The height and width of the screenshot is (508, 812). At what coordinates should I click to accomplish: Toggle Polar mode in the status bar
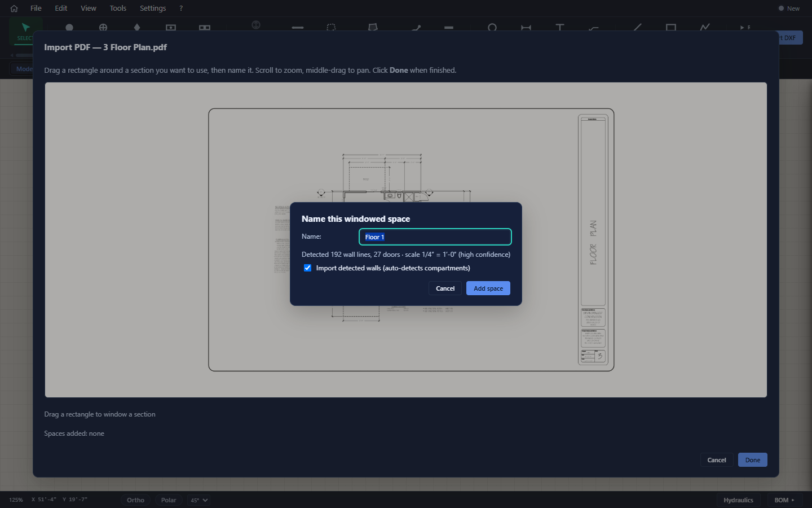point(169,500)
